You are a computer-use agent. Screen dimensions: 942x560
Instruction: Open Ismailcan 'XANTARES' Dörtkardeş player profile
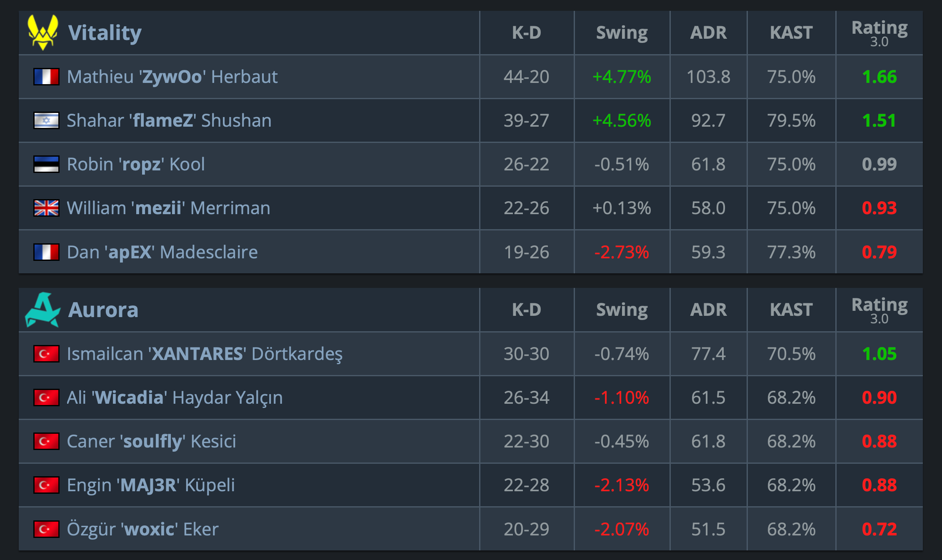(205, 354)
